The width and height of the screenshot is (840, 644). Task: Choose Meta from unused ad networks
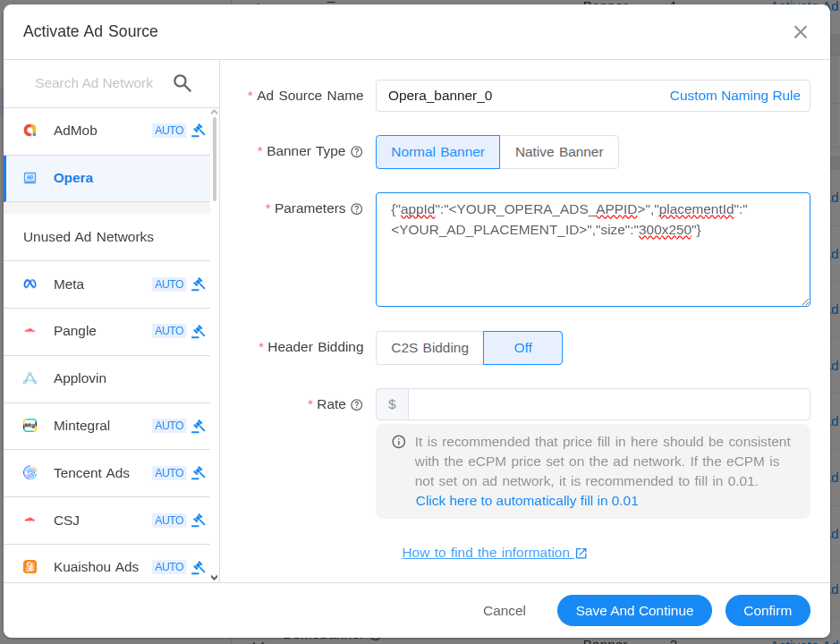(x=107, y=284)
